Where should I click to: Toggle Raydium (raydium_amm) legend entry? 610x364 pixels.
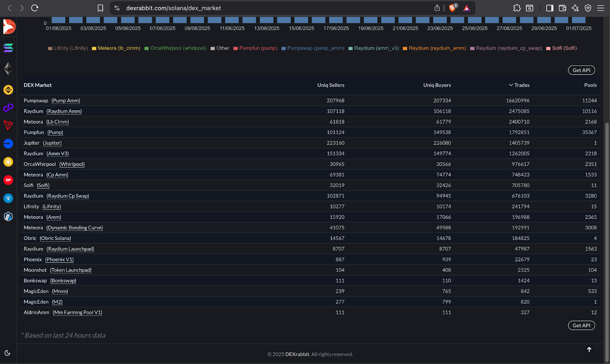(x=434, y=48)
